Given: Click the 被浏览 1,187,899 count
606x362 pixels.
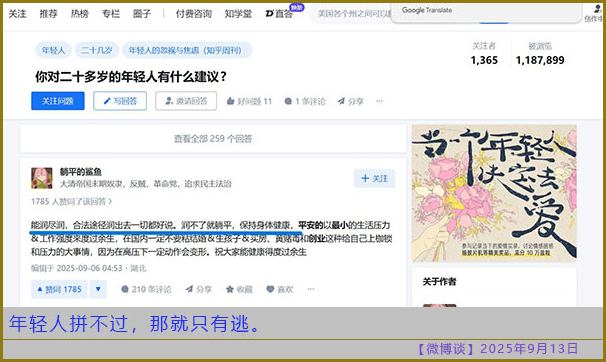Looking at the screenshot, I should click(540, 54).
